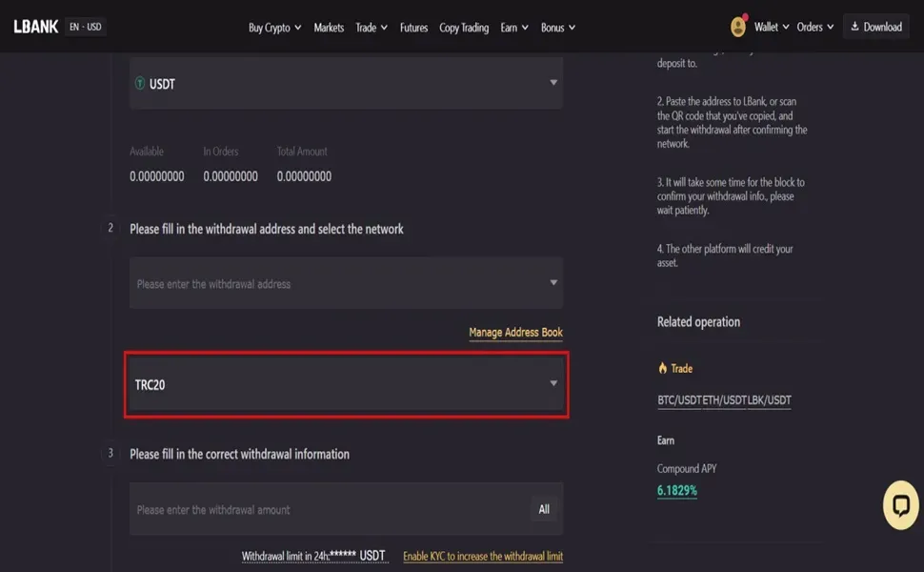
Task: Select Markets in the navigation bar
Action: [x=329, y=27]
